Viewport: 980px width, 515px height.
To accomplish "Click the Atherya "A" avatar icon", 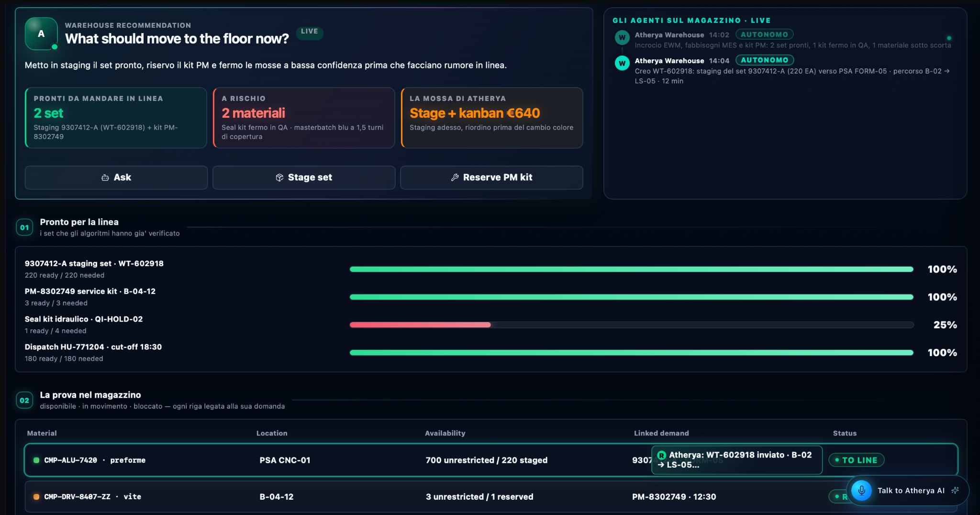I will coord(41,34).
